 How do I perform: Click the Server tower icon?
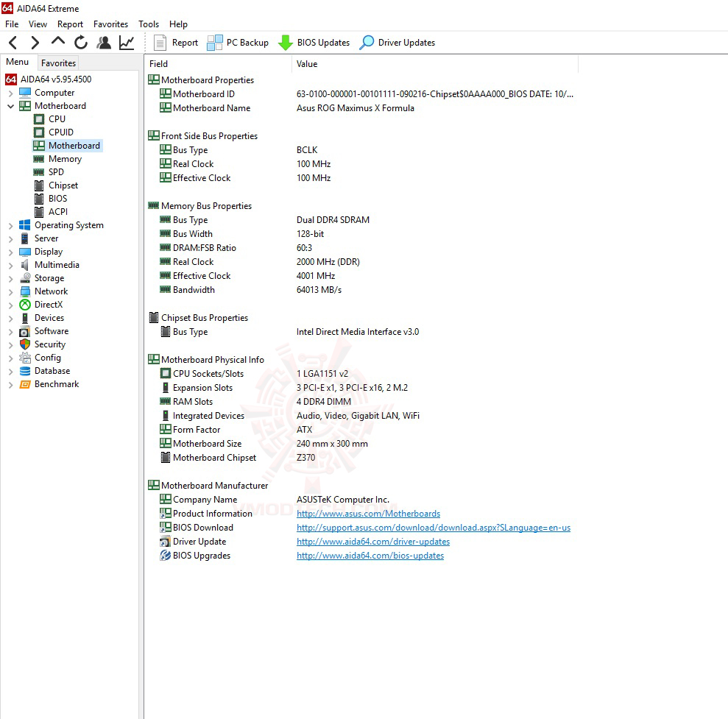click(24, 238)
